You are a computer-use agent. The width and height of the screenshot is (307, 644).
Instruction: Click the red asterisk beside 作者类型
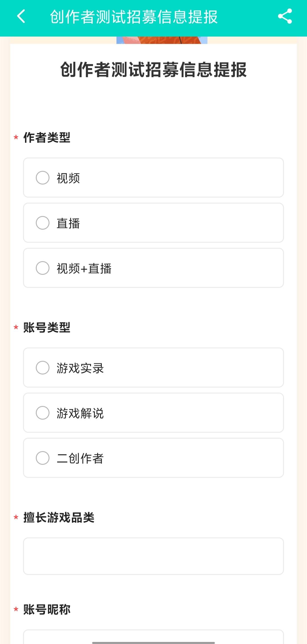click(x=16, y=138)
